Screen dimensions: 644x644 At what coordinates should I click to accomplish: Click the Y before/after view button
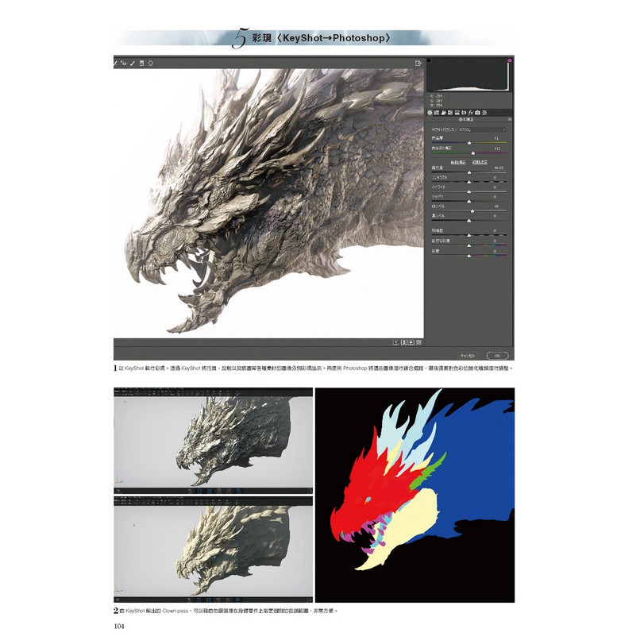(x=395, y=342)
